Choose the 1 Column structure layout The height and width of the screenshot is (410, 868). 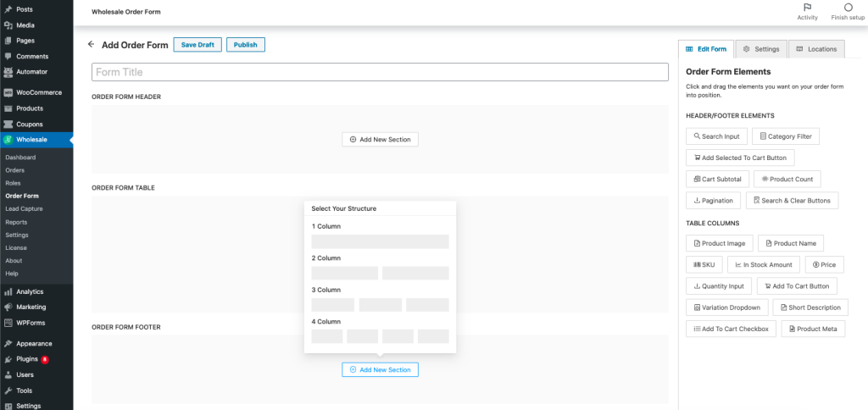(380, 241)
